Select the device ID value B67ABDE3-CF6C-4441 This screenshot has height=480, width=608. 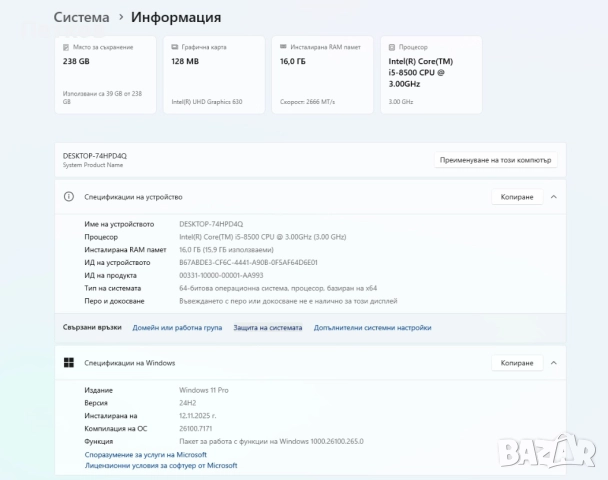(248, 262)
